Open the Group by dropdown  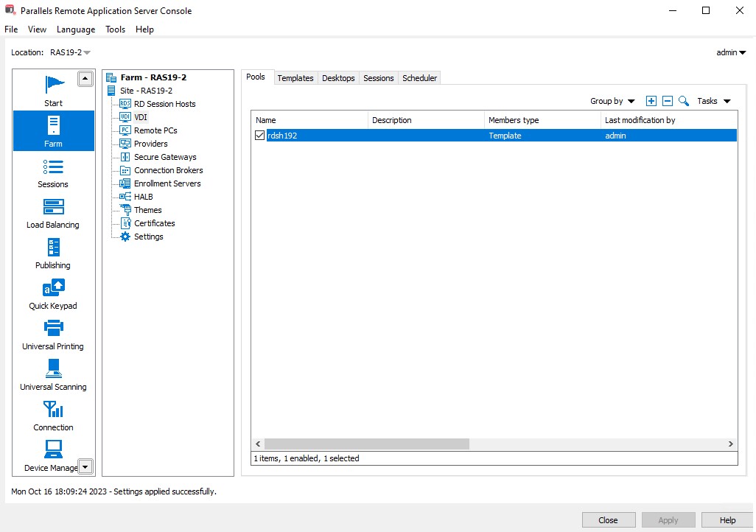612,101
